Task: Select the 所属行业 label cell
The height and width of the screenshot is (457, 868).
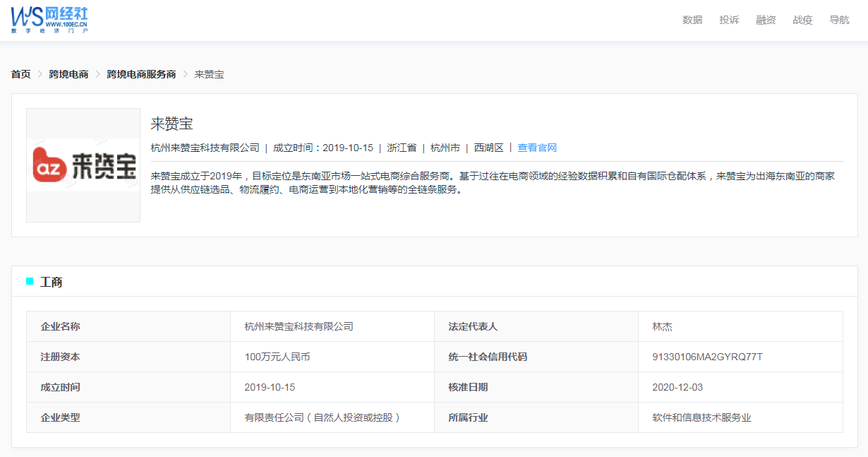Action: [536, 417]
